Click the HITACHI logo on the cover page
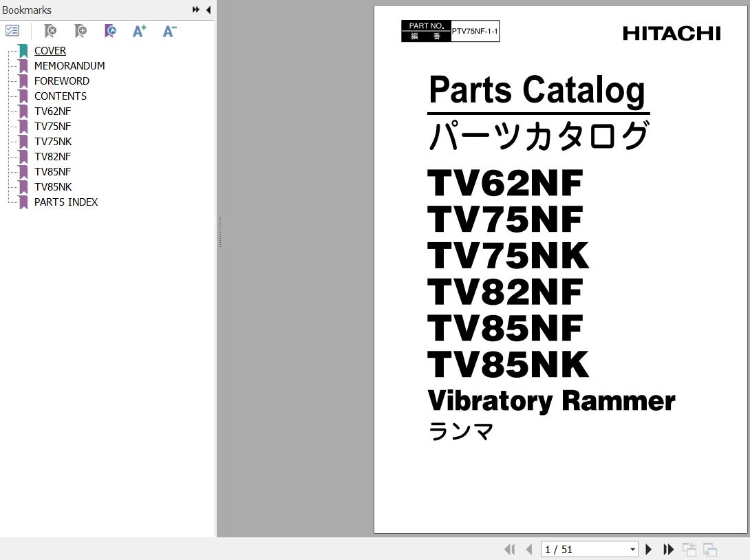This screenshot has width=750, height=560. (672, 34)
